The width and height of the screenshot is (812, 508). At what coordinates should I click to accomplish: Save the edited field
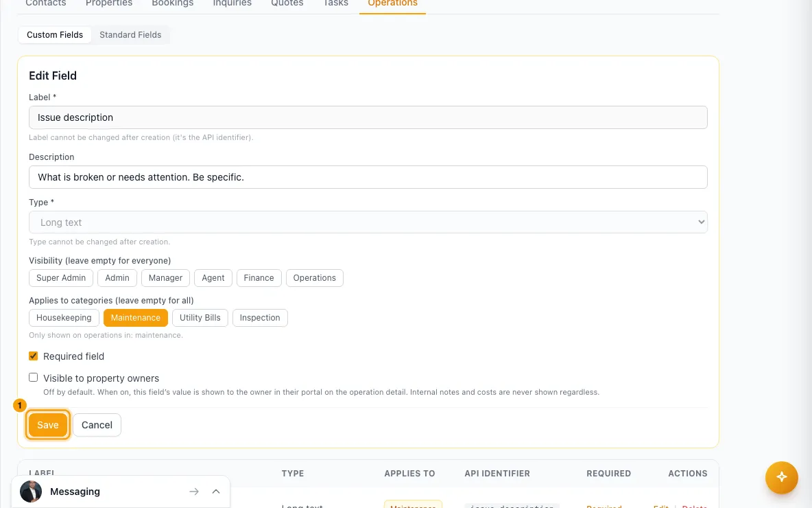(47, 425)
